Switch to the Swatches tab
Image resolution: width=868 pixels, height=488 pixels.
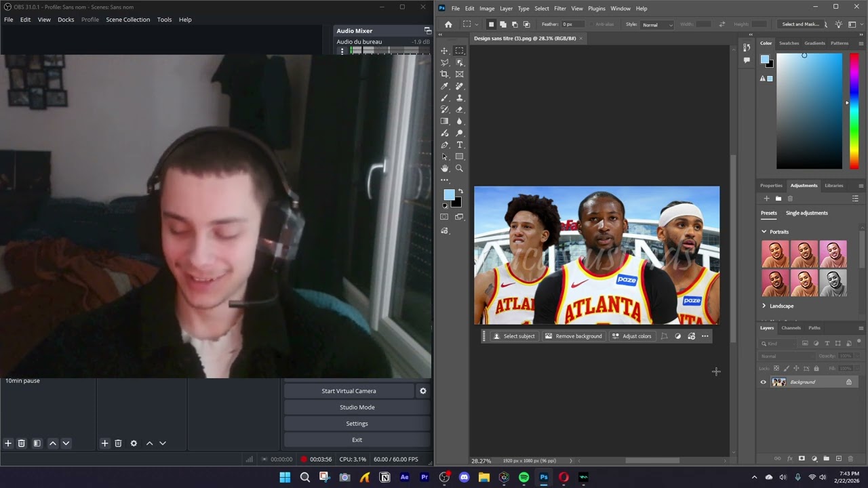tap(789, 43)
